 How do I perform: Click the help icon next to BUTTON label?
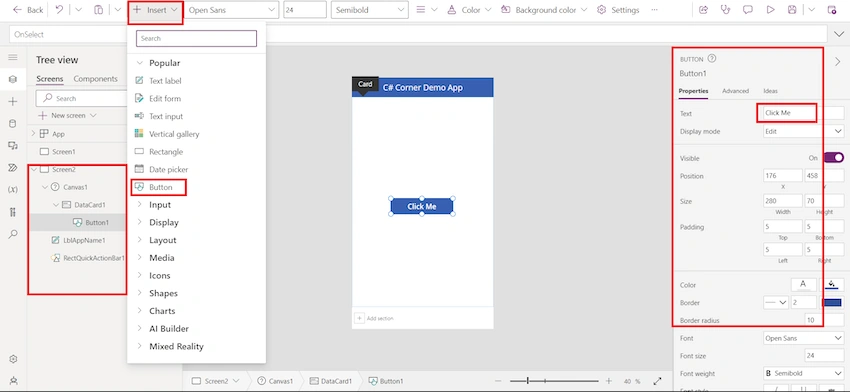click(712, 59)
